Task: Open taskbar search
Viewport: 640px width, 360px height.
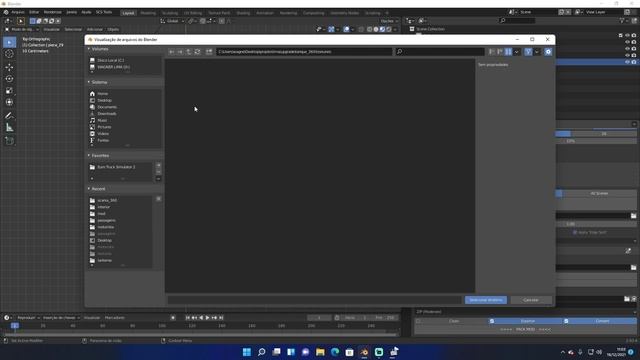Action: 261,352
